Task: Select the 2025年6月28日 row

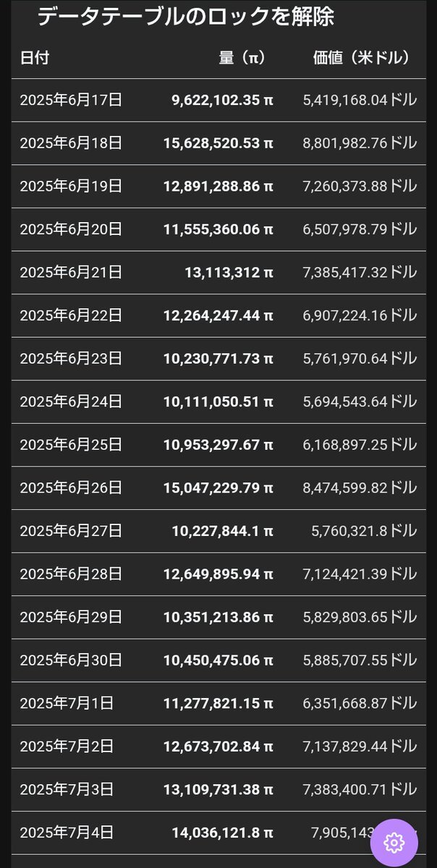Action: 219,574
